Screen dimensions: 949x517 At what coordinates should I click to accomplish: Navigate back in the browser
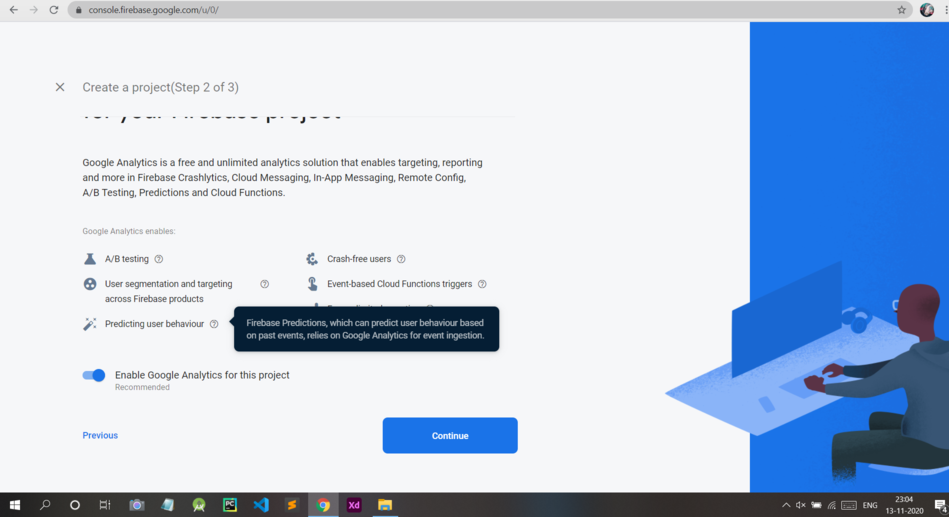(13, 10)
